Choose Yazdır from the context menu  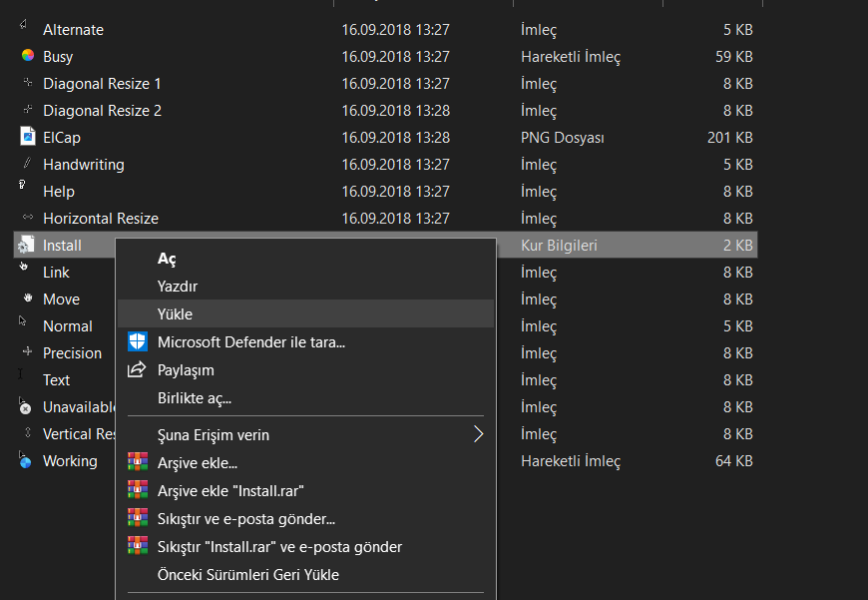point(178,287)
